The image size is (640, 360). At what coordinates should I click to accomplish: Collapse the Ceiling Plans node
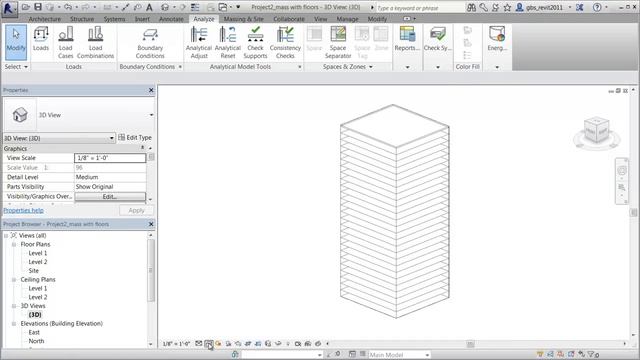click(14, 280)
